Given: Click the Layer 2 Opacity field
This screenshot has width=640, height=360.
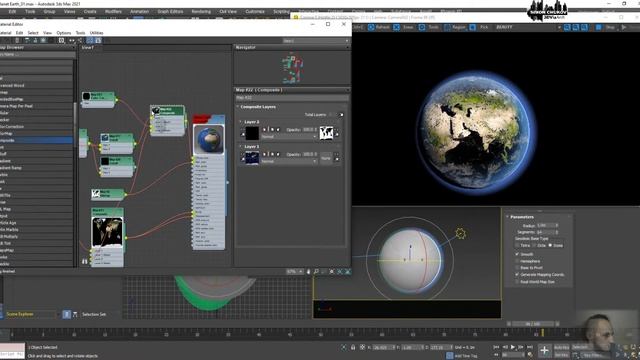Looking at the screenshot, I should coord(309,130).
